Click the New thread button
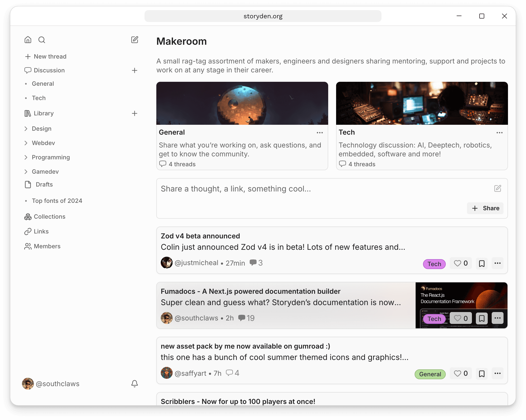 click(x=46, y=57)
